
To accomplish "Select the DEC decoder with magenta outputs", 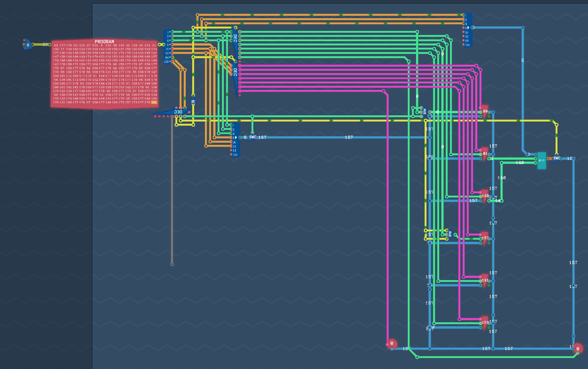I will point(235,77).
